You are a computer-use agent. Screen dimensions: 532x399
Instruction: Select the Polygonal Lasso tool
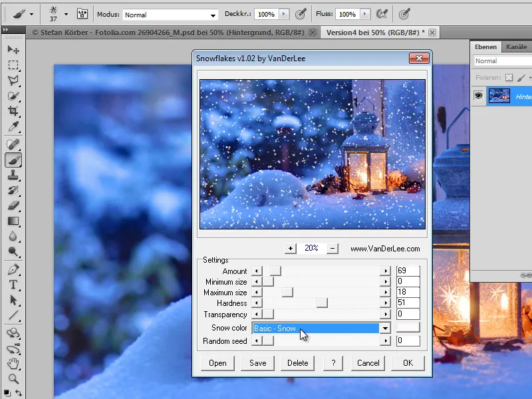(13, 80)
